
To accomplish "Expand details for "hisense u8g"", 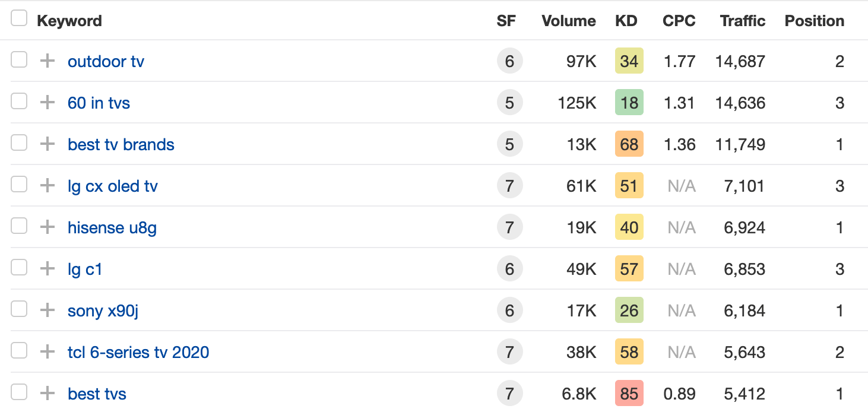I will tap(46, 227).
